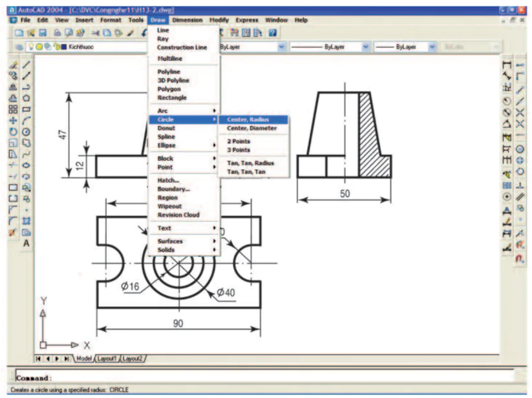
Task: Select the Array tool
Action: pos(13,109)
